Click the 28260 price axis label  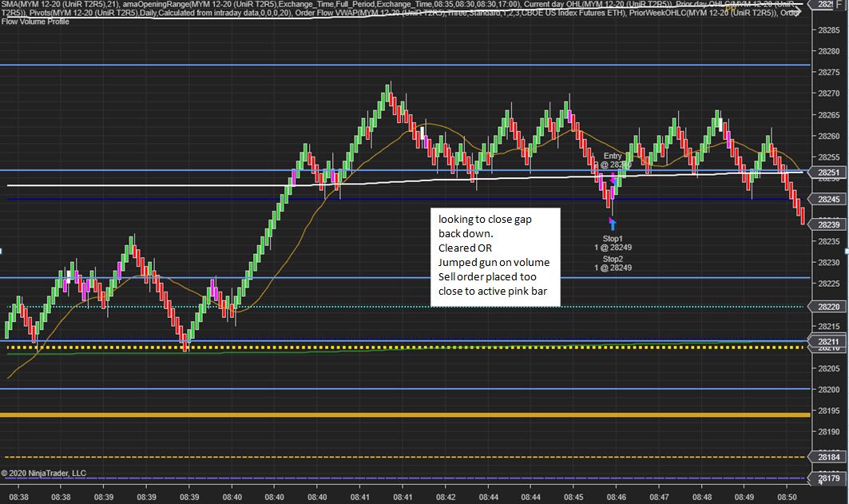pyautogui.click(x=828, y=136)
